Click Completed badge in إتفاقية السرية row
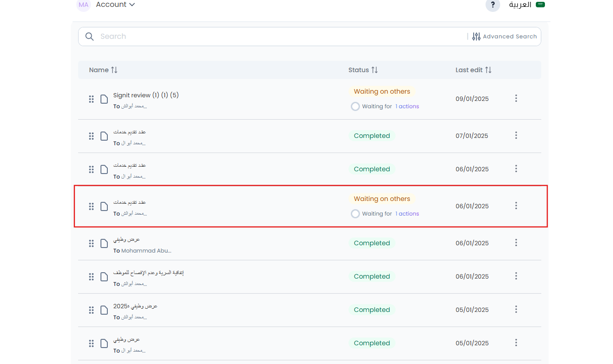This screenshot has height=364, width=613. (x=372, y=276)
